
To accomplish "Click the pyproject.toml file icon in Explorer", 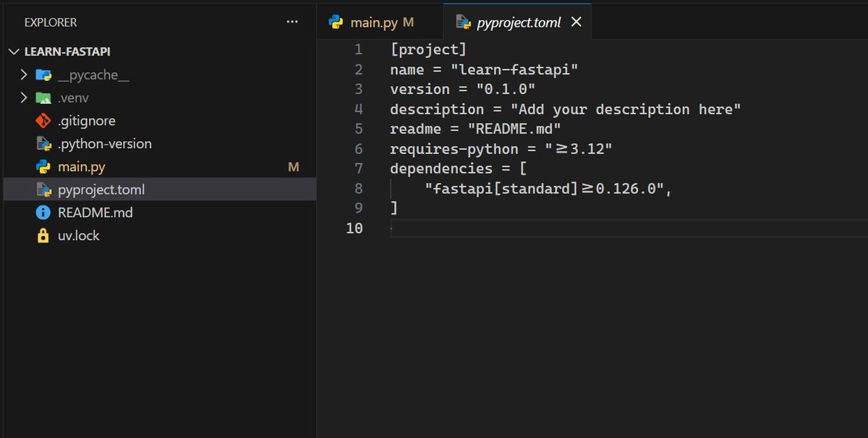I will click(43, 190).
